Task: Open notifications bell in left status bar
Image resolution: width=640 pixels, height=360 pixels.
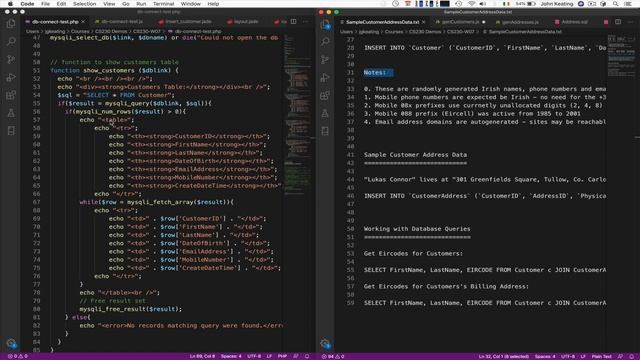Action: click(x=307, y=356)
